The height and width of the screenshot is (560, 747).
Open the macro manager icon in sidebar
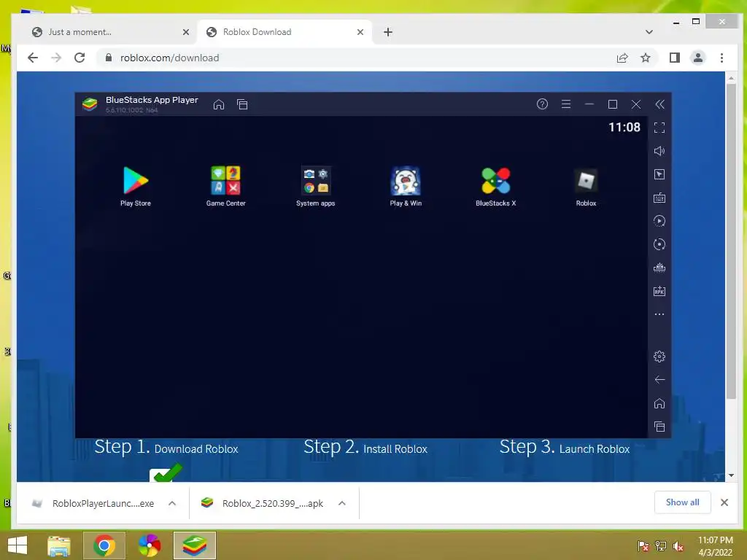(659, 268)
